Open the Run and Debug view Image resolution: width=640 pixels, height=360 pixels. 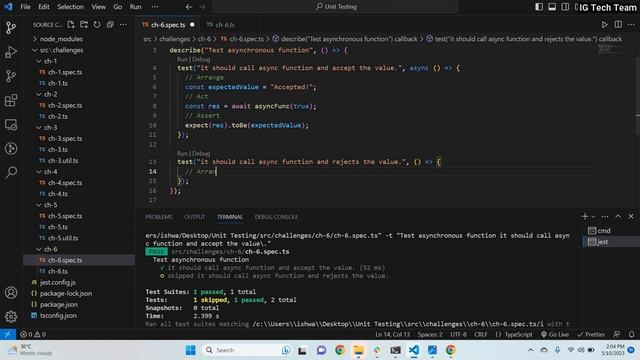coord(11,52)
